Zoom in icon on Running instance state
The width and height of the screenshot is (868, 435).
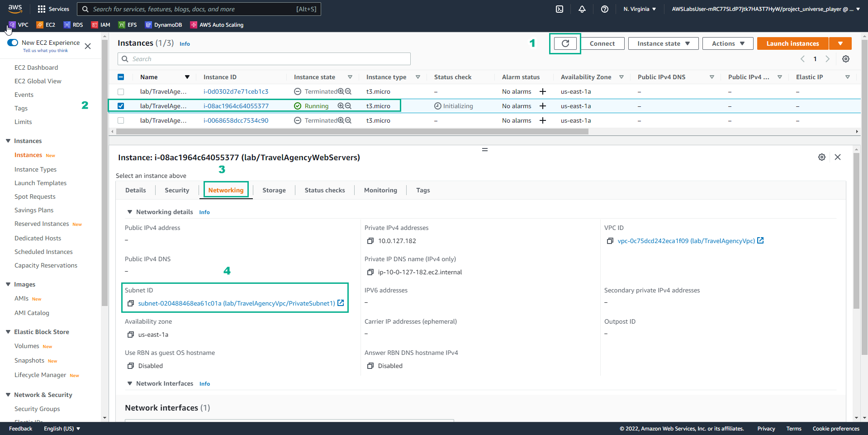pos(341,106)
